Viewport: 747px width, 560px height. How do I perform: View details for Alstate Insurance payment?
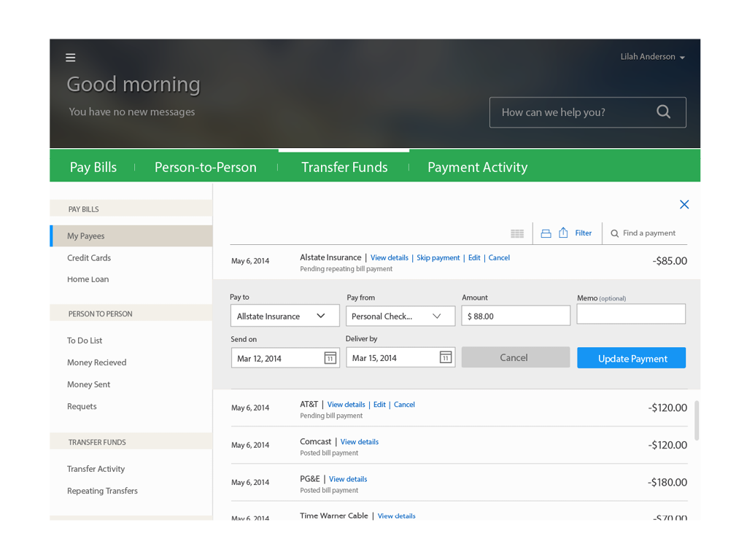(390, 257)
